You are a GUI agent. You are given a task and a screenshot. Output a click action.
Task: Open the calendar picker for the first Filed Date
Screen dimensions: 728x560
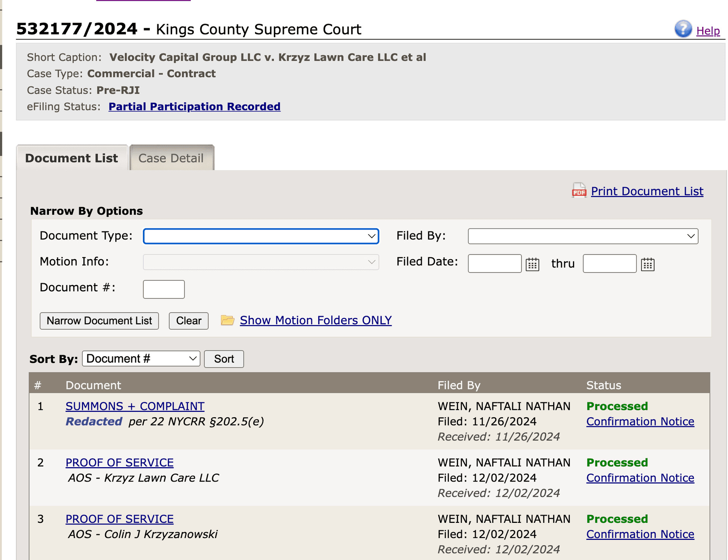point(532,264)
